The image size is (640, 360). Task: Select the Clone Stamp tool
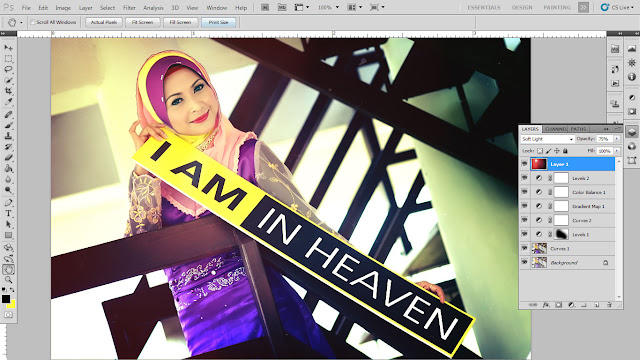[8, 136]
